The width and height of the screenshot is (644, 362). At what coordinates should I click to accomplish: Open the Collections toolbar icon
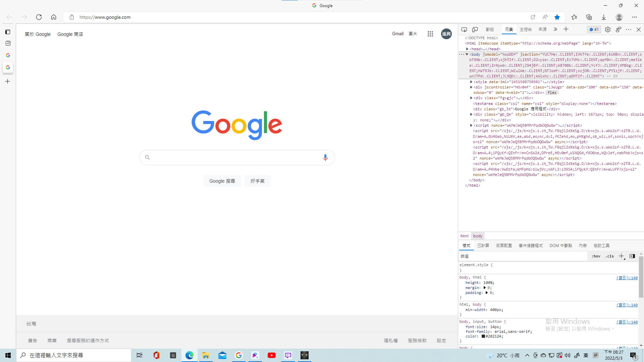589,17
